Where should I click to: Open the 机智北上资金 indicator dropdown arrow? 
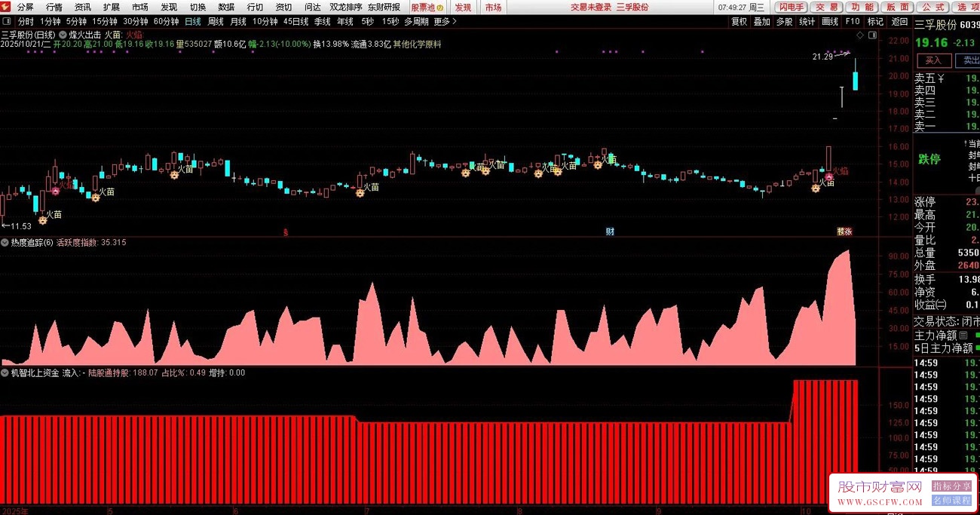[5, 372]
